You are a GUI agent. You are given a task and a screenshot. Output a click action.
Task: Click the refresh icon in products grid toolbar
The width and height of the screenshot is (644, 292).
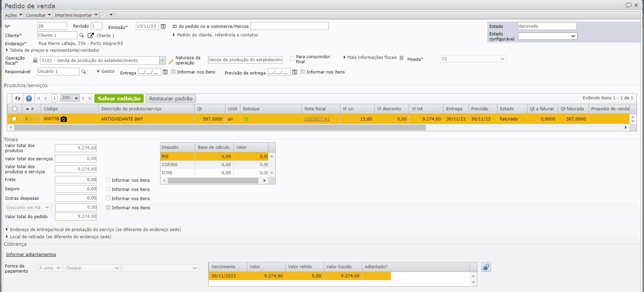[x=18, y=98]
